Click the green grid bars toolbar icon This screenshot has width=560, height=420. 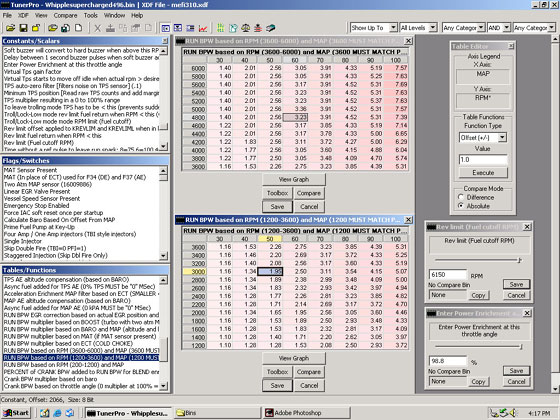pos(220,28)
